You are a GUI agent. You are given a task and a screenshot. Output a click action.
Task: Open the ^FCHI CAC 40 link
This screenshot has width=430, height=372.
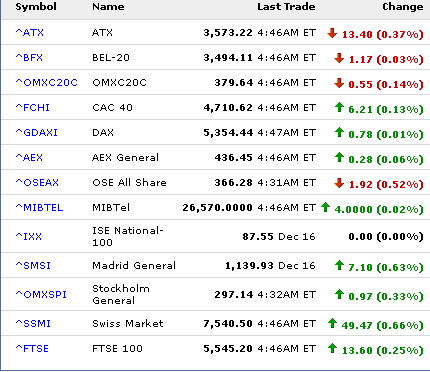(x=33, y=107)
